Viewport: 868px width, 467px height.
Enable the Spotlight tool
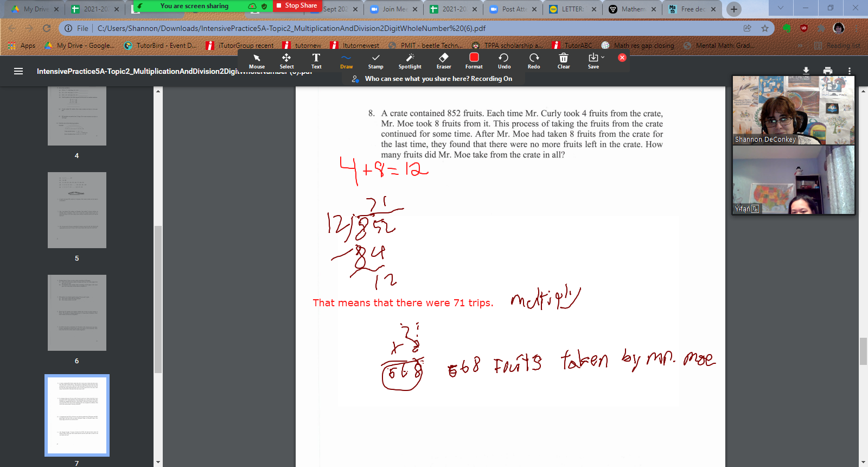pyautogui.click(x=410, y=61)
